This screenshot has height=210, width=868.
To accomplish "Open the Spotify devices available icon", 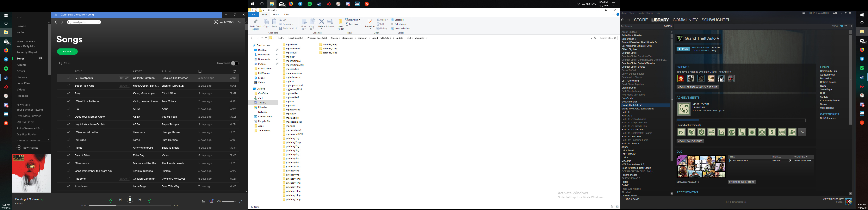I will [x=211, y=201].
